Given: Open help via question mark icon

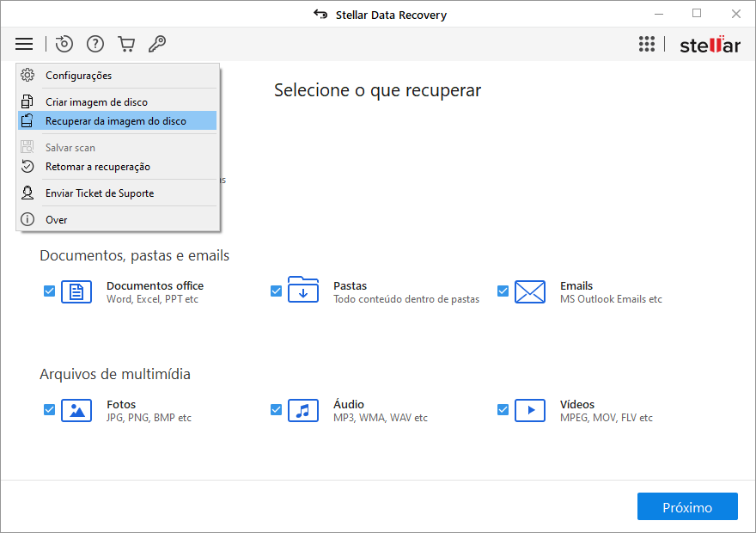Looking at the screenshot, I should [95, 44].
